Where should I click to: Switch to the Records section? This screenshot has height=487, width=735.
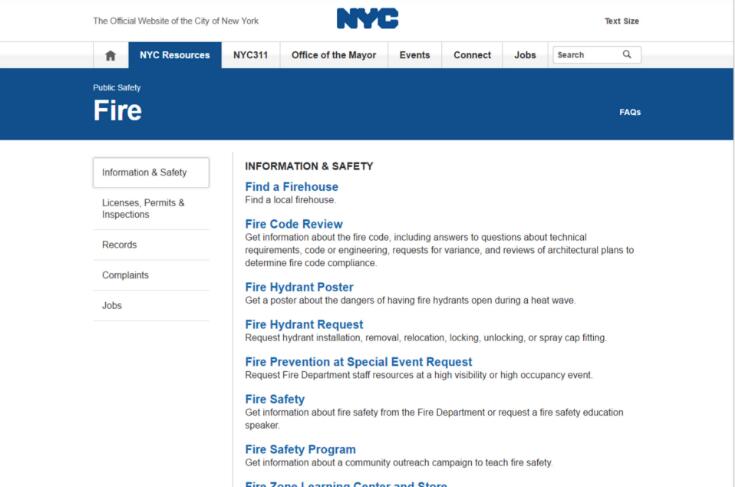point(120,245)
